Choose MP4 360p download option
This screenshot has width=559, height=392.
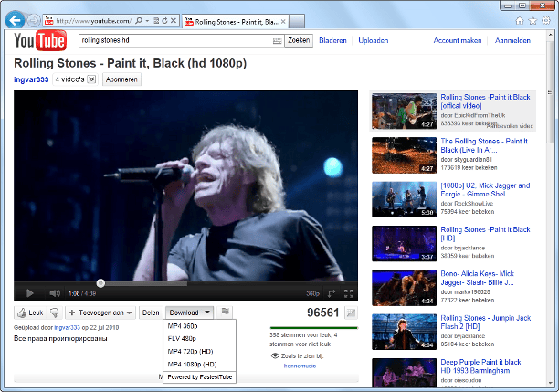(x=200, y=326)
